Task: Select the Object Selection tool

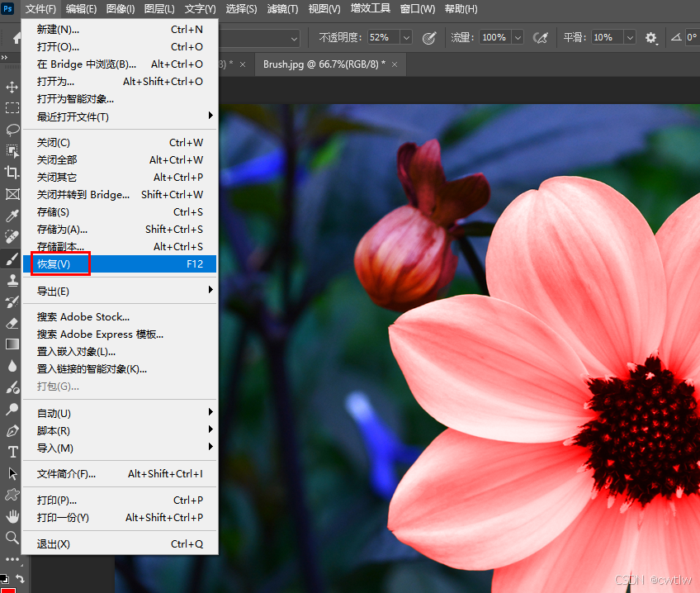Action: [12, 151]
